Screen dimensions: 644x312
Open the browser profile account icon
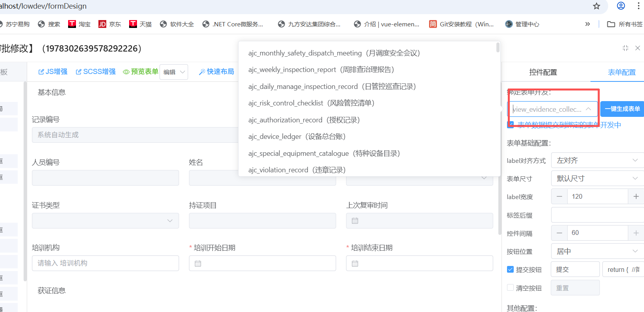coord(621,6)
